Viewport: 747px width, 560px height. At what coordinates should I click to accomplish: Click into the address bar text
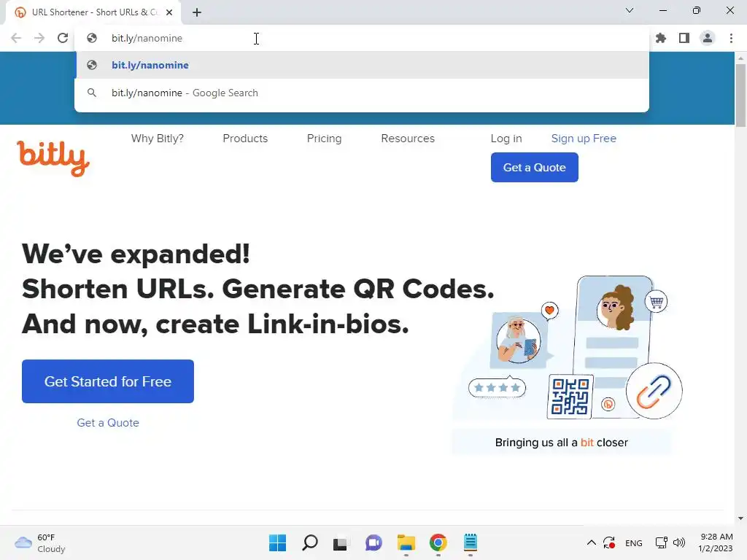click(147, 38)
